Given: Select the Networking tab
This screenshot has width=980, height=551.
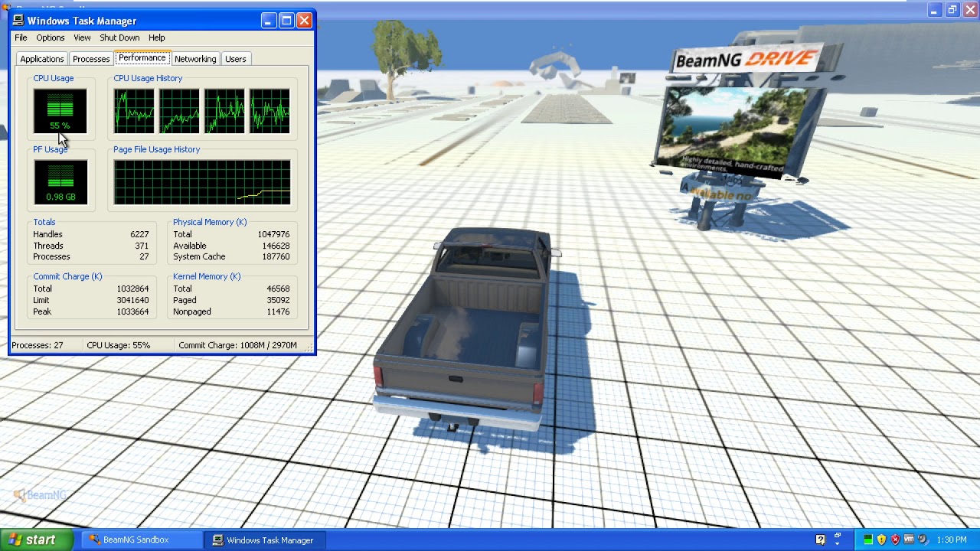Looking at the screenshot, I should point(195,59).
